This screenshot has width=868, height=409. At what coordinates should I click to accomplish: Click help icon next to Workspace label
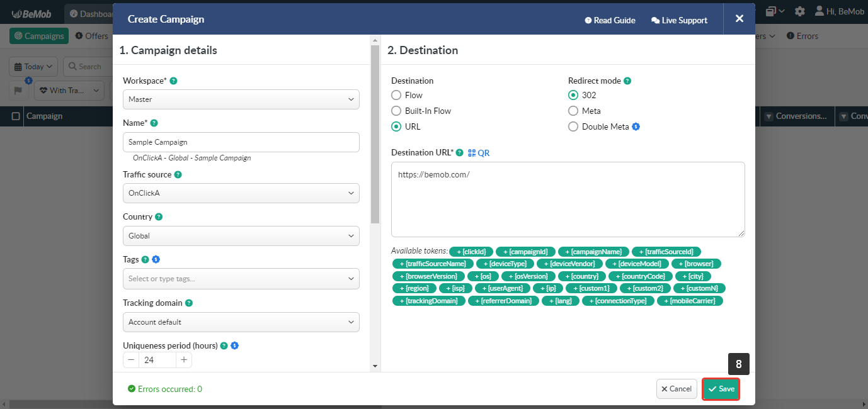click(173, 81)
